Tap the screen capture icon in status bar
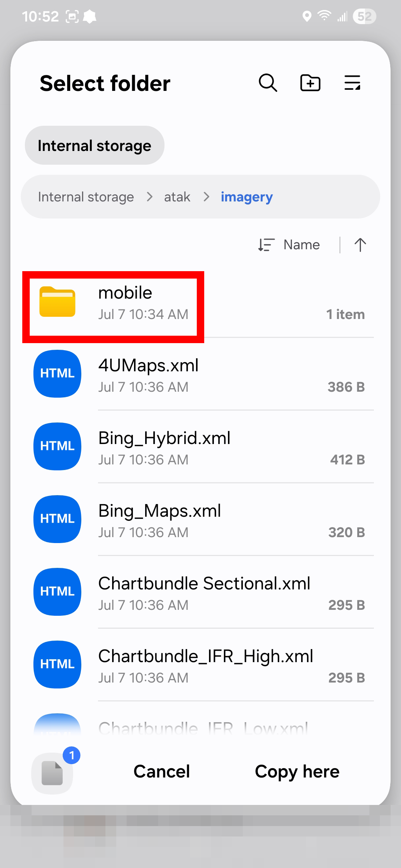401x868 pixels. (72, 16)
